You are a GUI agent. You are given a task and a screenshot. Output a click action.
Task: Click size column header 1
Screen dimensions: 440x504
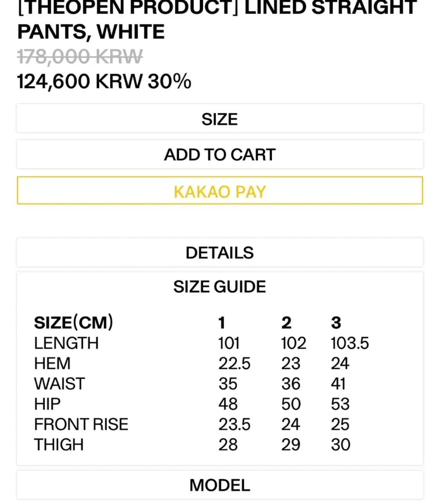[x=222, y=323]
